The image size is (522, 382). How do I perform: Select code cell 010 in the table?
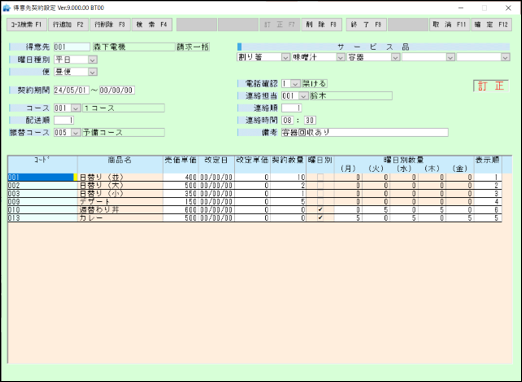coord(42,210)
